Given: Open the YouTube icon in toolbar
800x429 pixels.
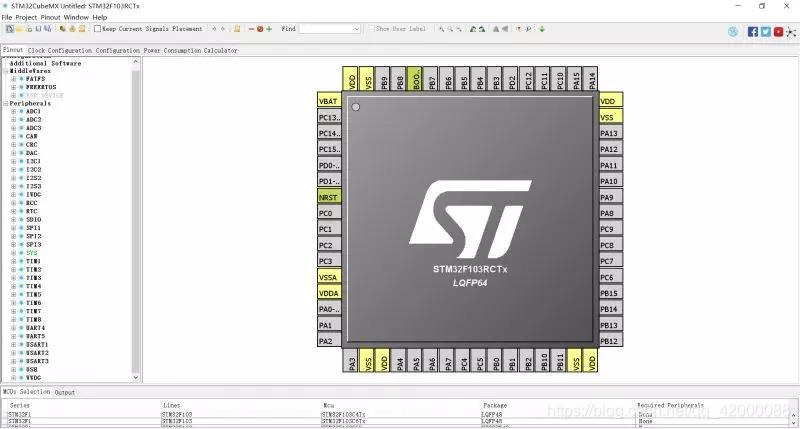Looking at the screenshot, I should point(778,32).
